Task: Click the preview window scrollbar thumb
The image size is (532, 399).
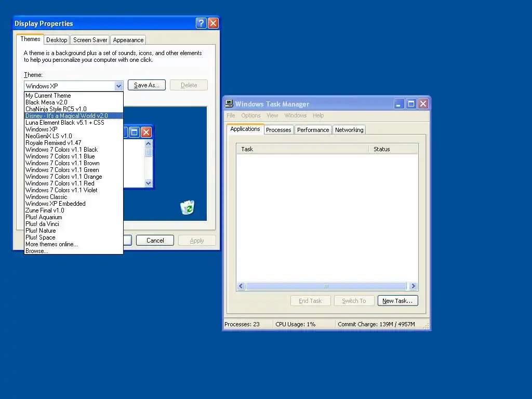Action: [148, 152]
